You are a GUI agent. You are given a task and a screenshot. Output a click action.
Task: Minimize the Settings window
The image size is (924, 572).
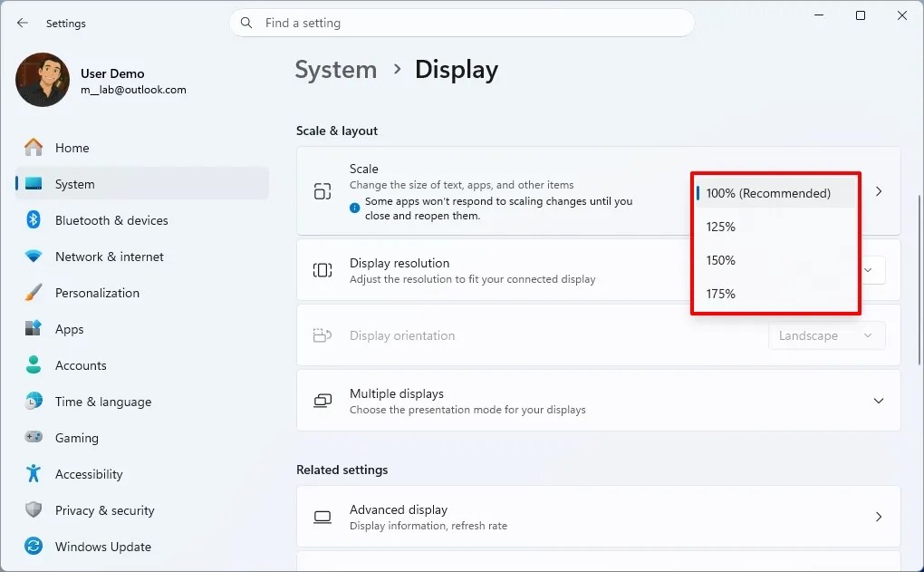pyautogui.click(x=819, y=15)
